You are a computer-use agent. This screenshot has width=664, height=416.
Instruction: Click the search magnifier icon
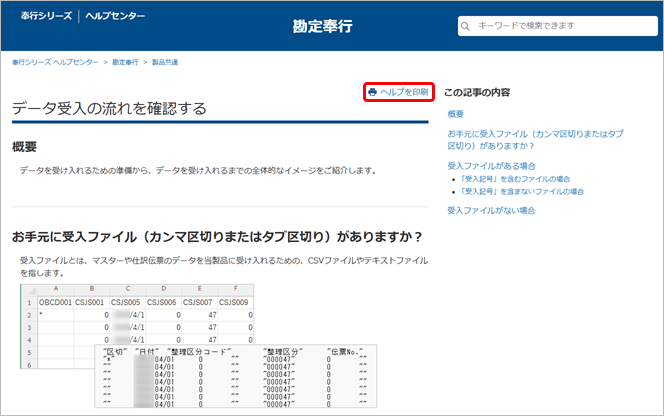point(465,26)
